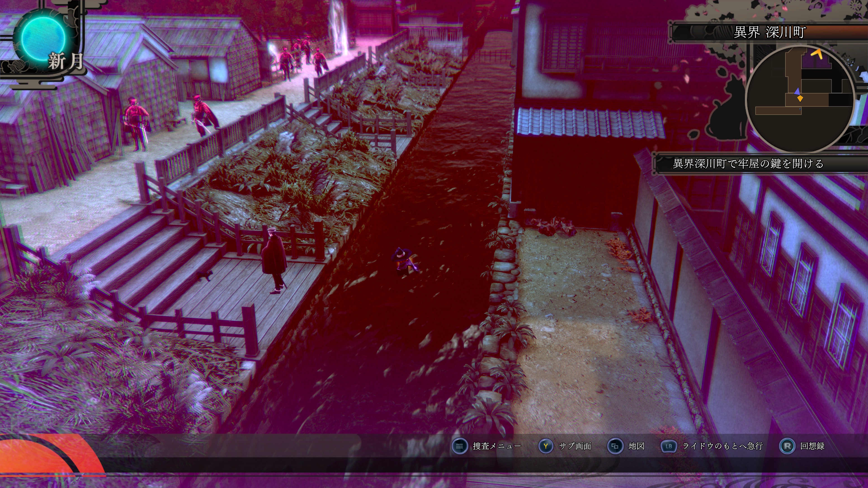
Task: Open the 地図 label
Action: click(x=637, y=446)
